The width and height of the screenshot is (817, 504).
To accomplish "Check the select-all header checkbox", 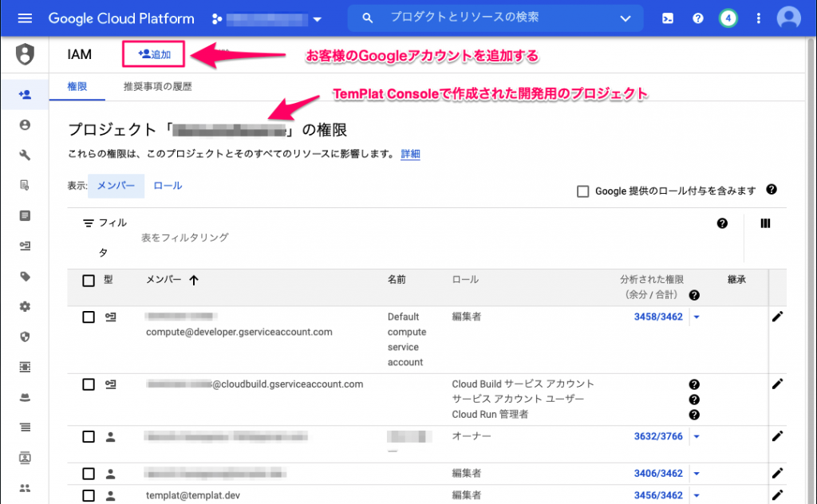I will click(x=89, y=281).
